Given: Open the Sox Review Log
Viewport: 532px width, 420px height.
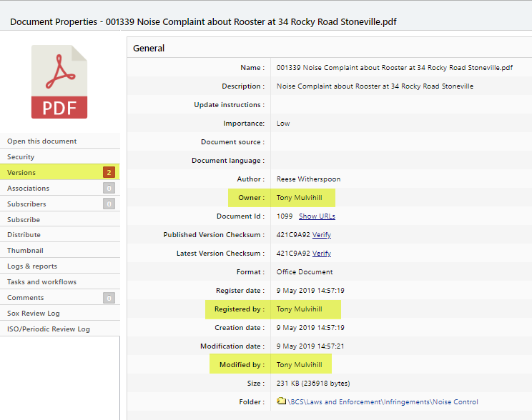Looking at the screenshot, I should [x=34, y=314].
